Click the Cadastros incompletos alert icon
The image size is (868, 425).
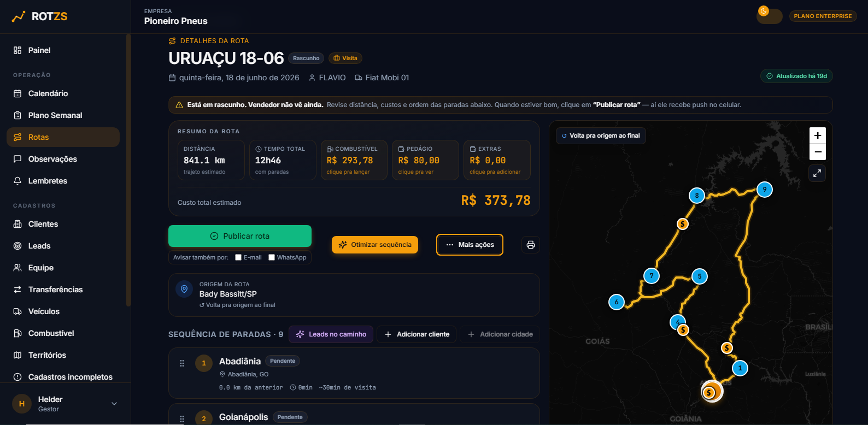pyautogui.click(x=17, y=377)
